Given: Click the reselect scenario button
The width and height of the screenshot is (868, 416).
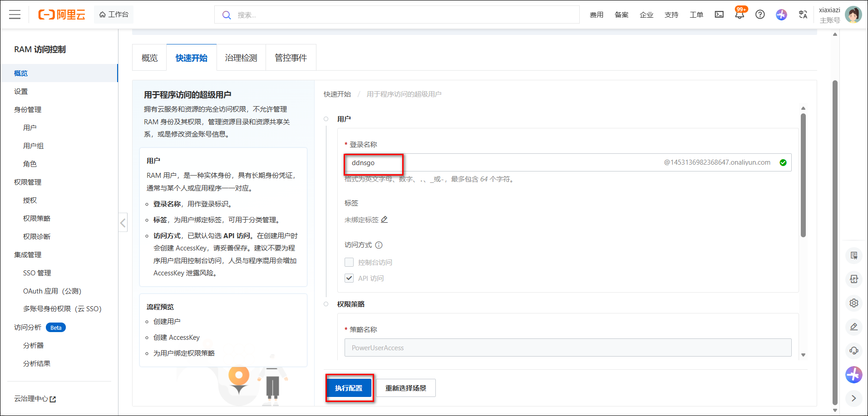Looking at the screenshot, I should [406, 388].
